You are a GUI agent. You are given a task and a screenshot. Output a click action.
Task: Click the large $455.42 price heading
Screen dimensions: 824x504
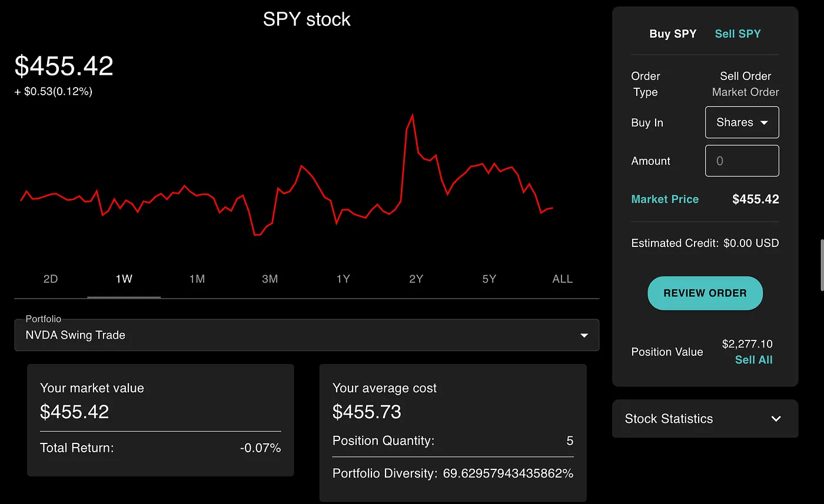click(x=64, y=66)
